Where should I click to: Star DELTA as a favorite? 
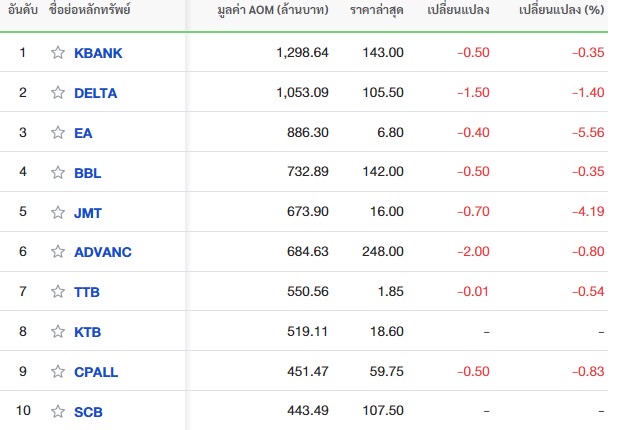(x=58, y=93)
